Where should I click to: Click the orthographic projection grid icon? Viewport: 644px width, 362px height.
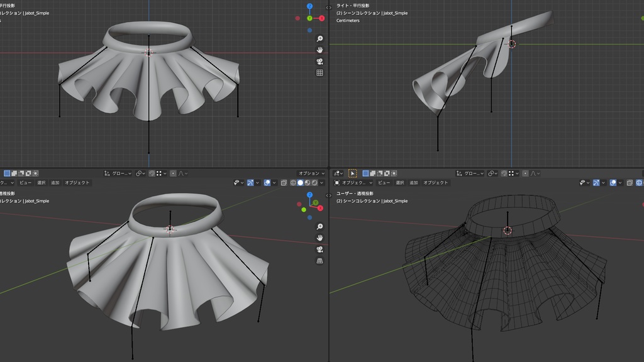coord(319,72)
